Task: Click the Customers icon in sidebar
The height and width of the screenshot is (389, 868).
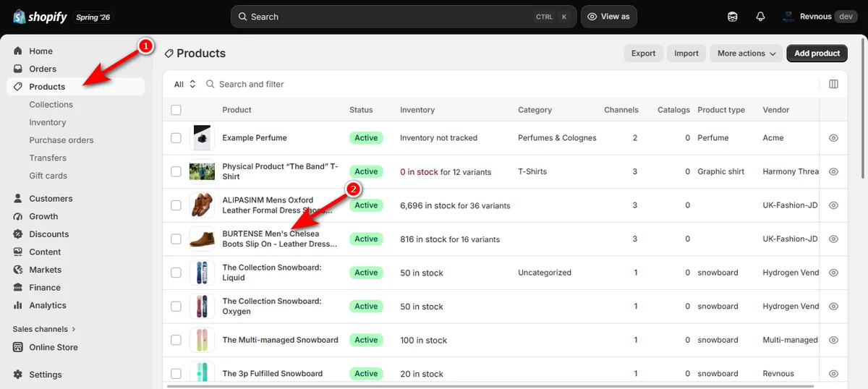Action: pyautogui.click(x=18, y=199)
